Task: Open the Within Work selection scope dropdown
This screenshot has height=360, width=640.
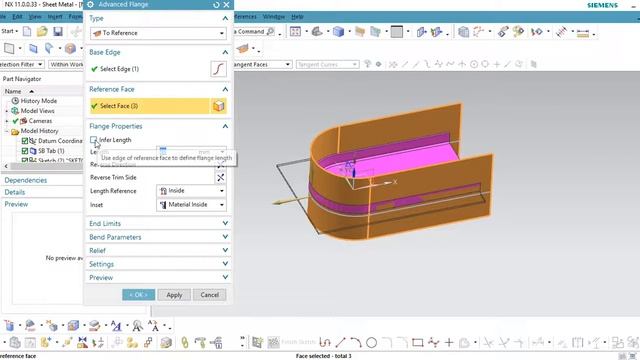Action: [66, 64]
